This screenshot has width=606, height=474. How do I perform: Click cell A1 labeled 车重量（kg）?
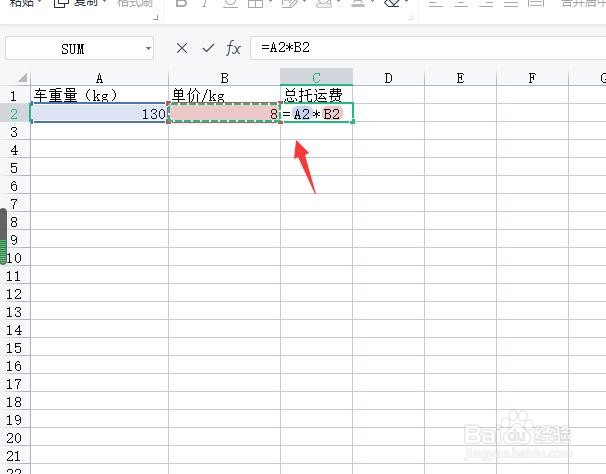pos(99,95)
